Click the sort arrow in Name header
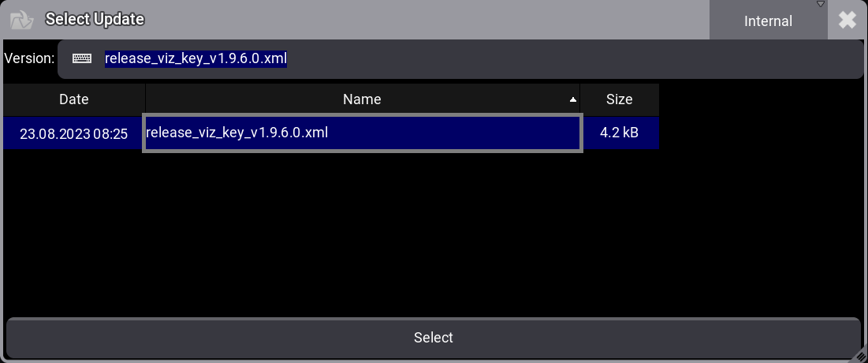 click(572, 100)
